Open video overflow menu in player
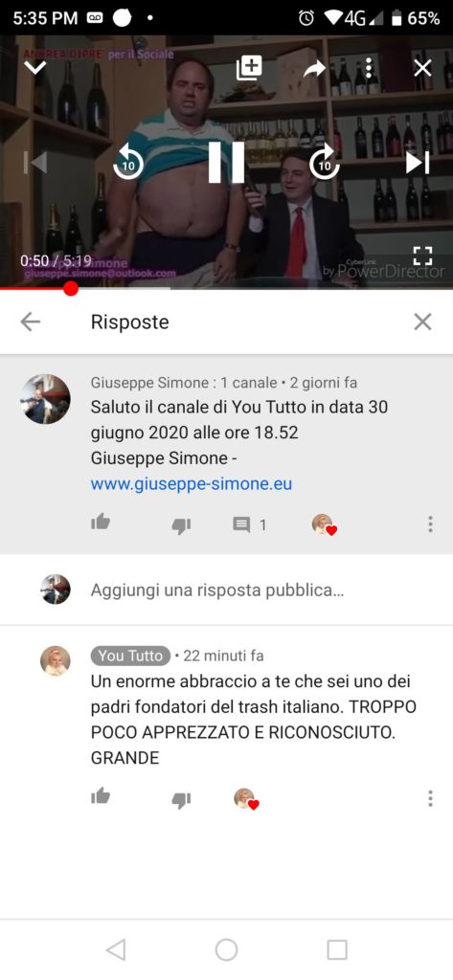Screen dimensions: 453x980 click(369, 68)
